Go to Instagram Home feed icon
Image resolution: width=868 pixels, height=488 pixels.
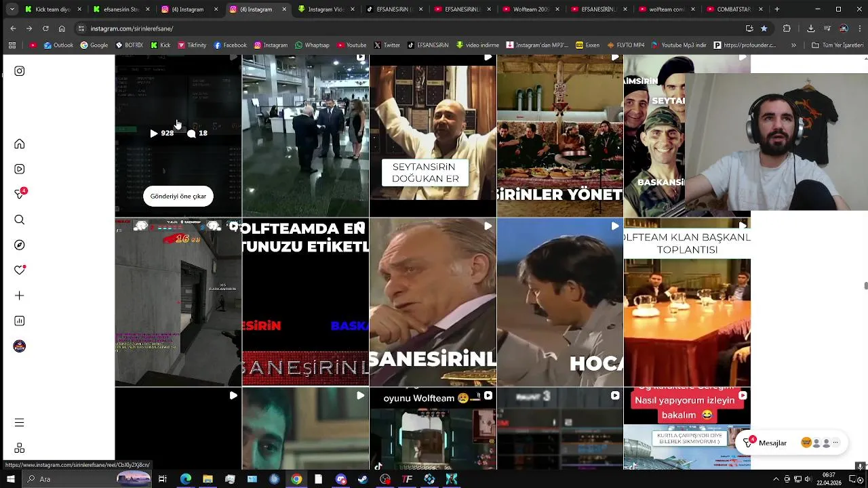click(20, 144)
